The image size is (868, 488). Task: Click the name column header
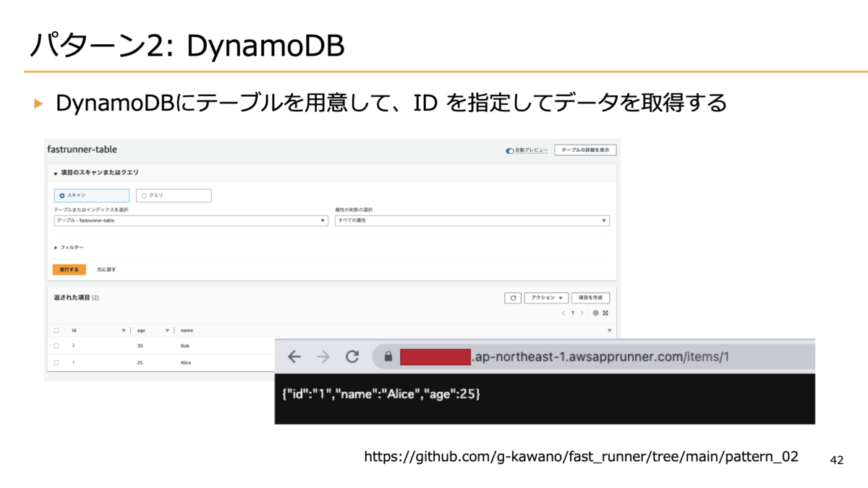click(x=187, y=330)
